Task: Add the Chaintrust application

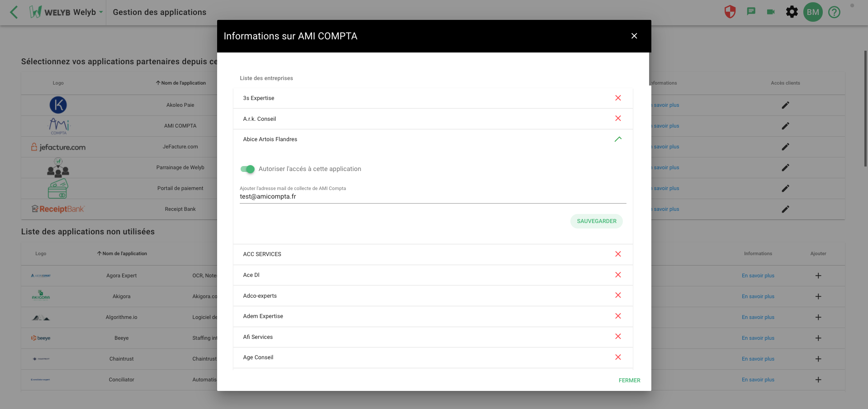Action: [x=818, y=359]
